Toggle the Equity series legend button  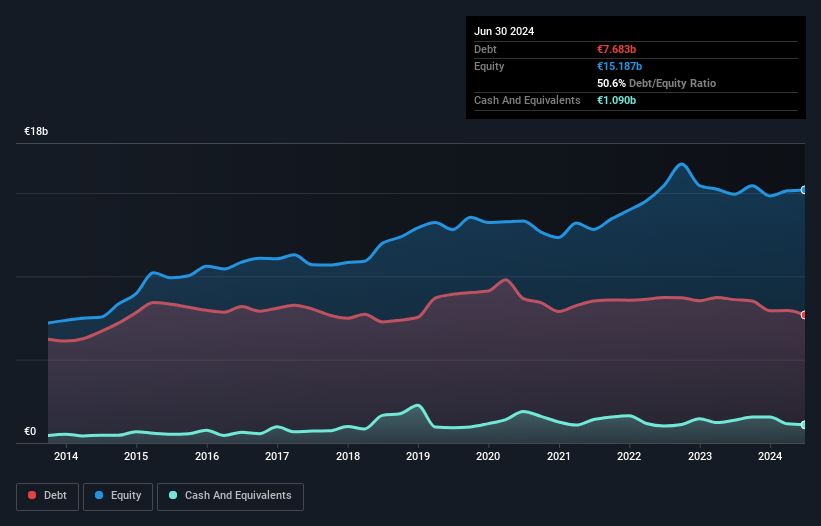click(118, 496)
